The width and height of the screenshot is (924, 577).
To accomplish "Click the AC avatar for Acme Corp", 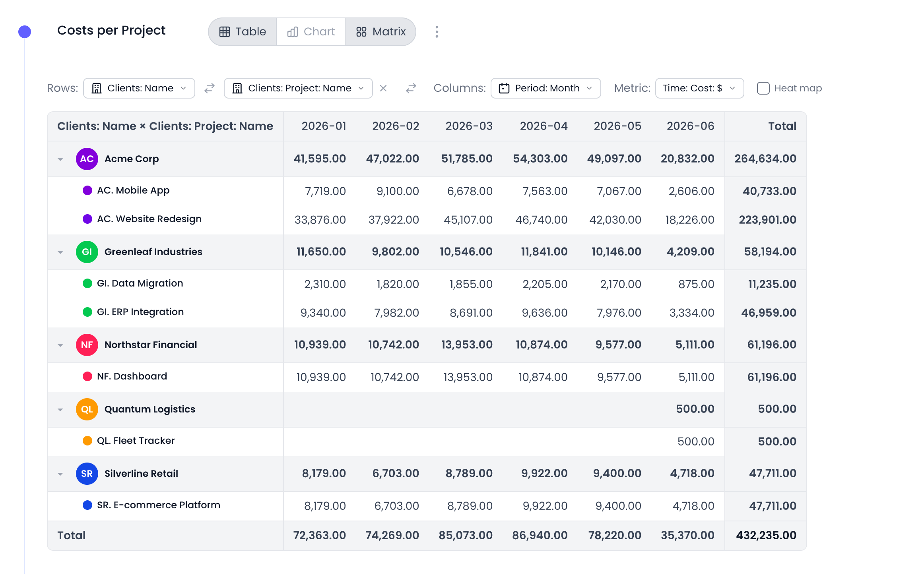I will [87, 159].
